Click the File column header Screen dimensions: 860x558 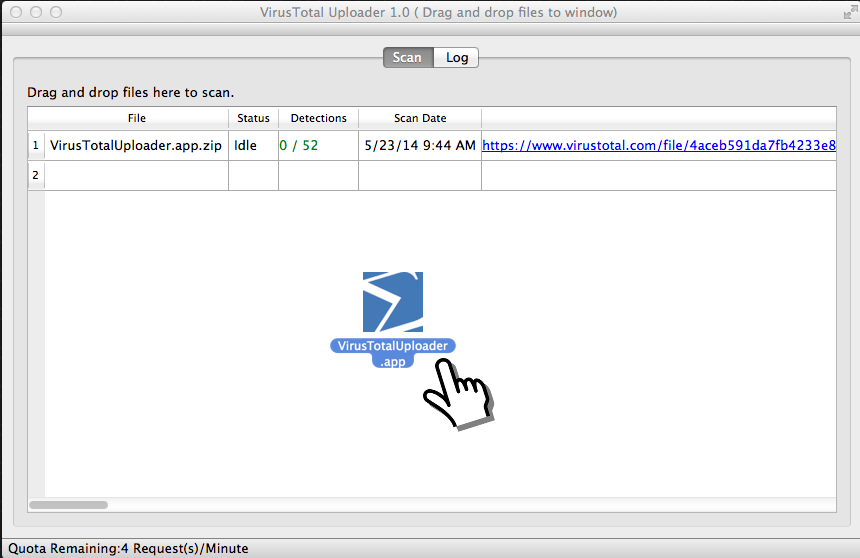[137, 118]
